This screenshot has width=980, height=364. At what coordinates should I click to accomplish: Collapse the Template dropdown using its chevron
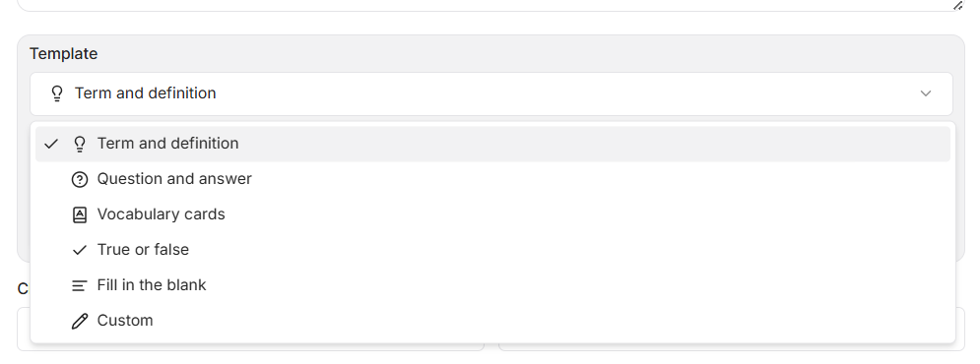click(926, 93)
